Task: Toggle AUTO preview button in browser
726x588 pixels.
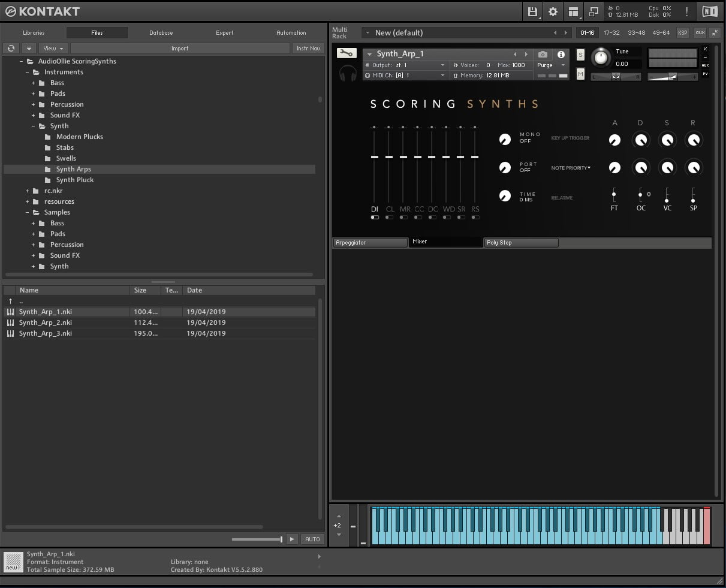Action: pos(312,539)
